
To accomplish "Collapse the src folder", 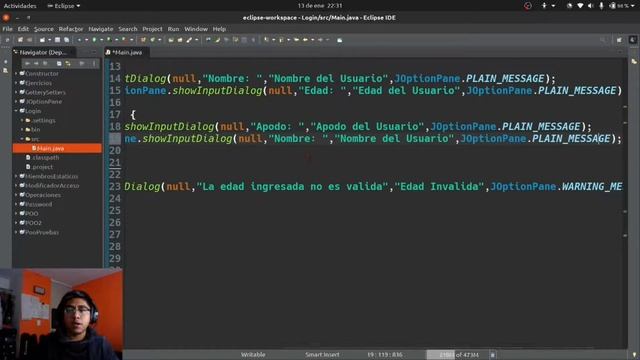I will pos(22,139).
